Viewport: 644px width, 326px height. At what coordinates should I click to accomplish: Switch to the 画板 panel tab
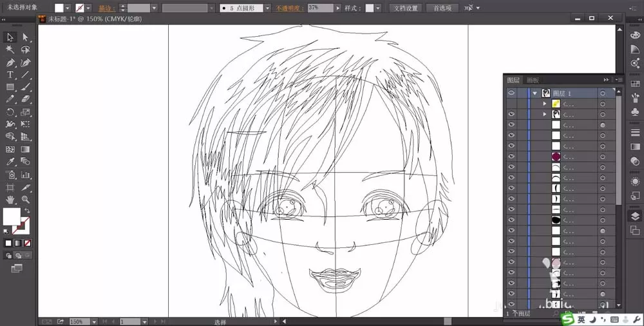click(x=533, y=80)
